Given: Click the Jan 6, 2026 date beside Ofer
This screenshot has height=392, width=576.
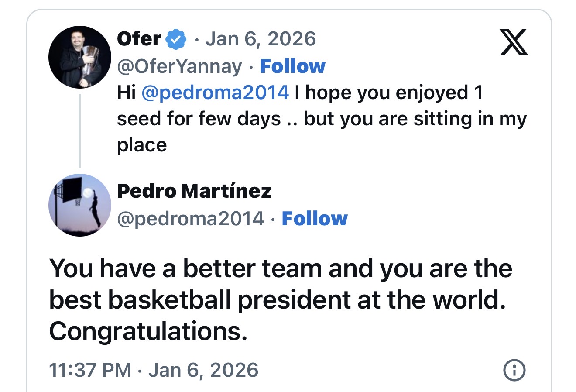Looking at the screenshot, I should pyautogui.click(x=261, y=39).
